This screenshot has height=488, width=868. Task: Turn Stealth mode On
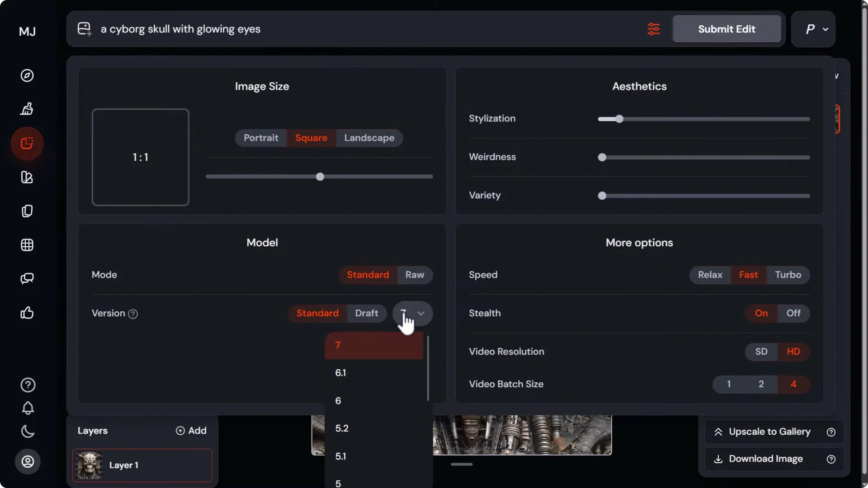pos(761,313)
